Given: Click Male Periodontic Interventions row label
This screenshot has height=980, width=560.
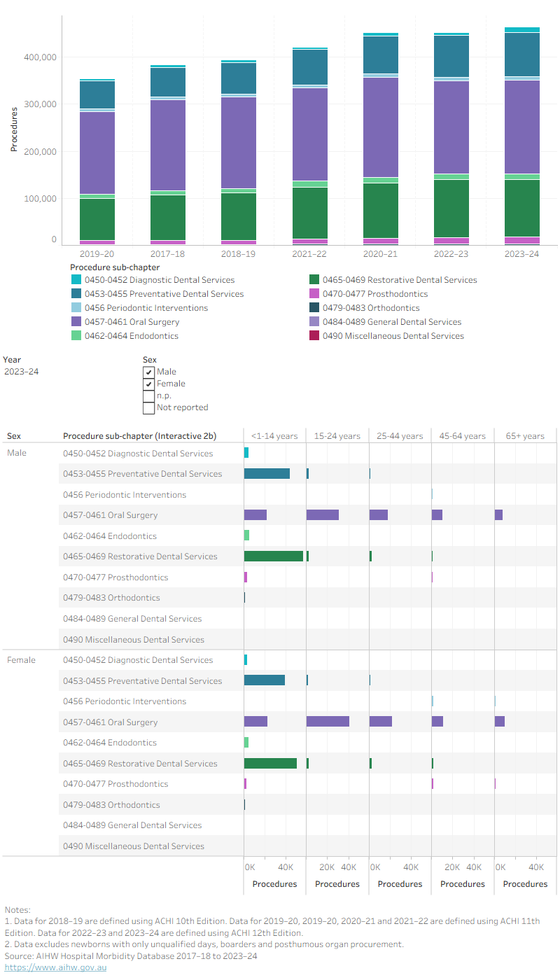Looking at the screenshot, I should tap(125, 495).
